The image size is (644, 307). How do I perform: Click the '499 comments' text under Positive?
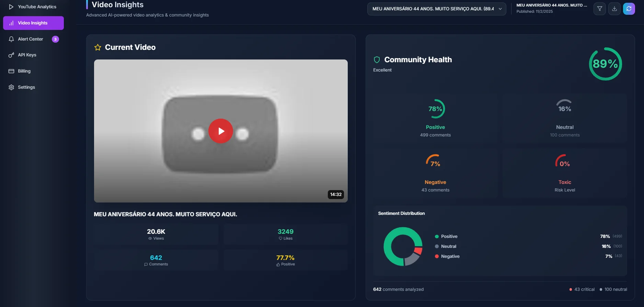click(435, 135)
